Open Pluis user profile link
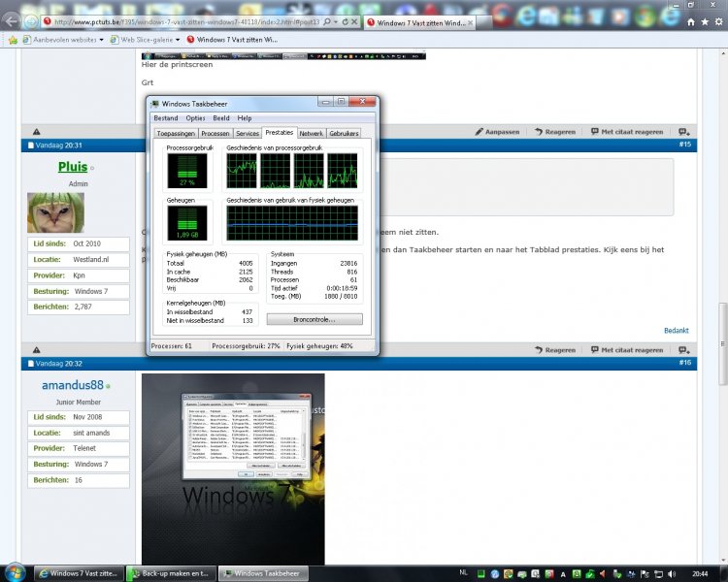Screen dimensions: 728x582 73,167
